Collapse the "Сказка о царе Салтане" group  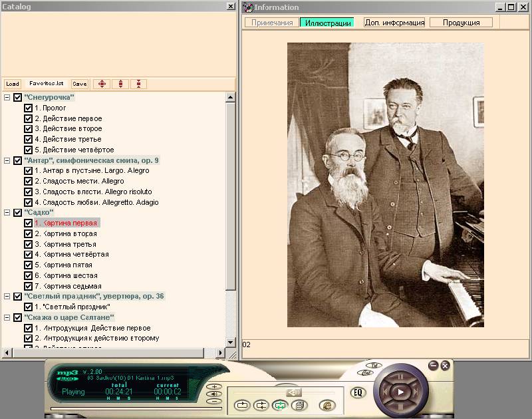pyautogui.click(x=7, y=317)
